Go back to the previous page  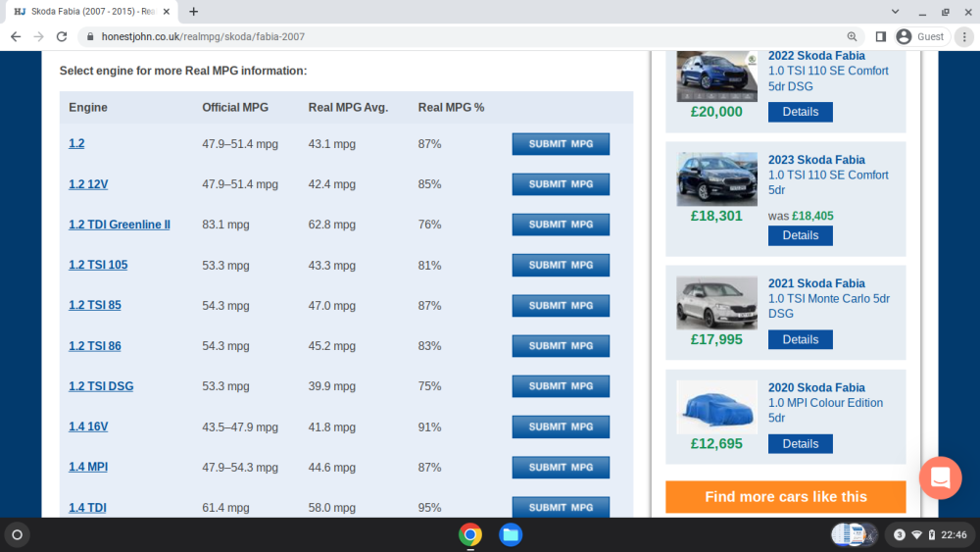click(x=16, y=37)
